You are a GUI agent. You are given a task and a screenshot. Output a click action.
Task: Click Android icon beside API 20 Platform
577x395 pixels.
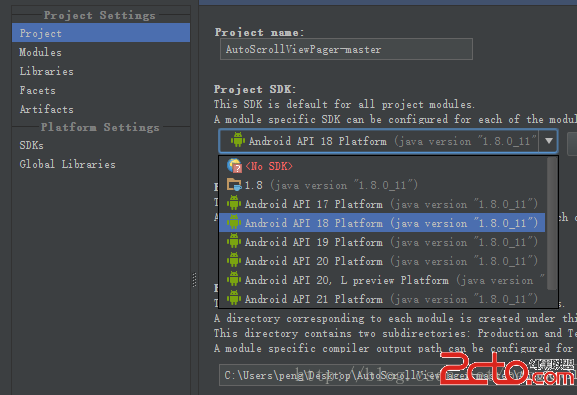[x=234, y=261]
